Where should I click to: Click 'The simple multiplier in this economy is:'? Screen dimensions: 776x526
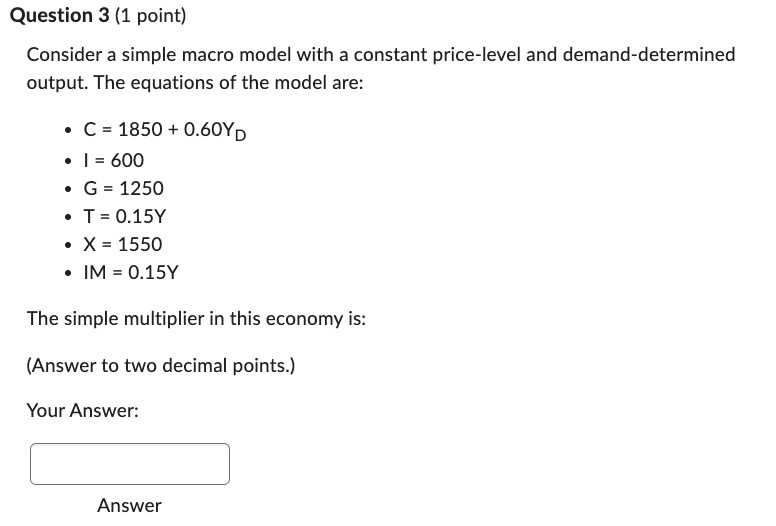(196, 318)
